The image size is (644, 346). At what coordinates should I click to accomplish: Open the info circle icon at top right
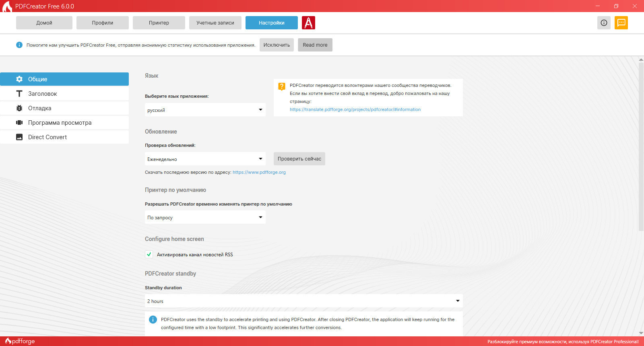(604, 23)
